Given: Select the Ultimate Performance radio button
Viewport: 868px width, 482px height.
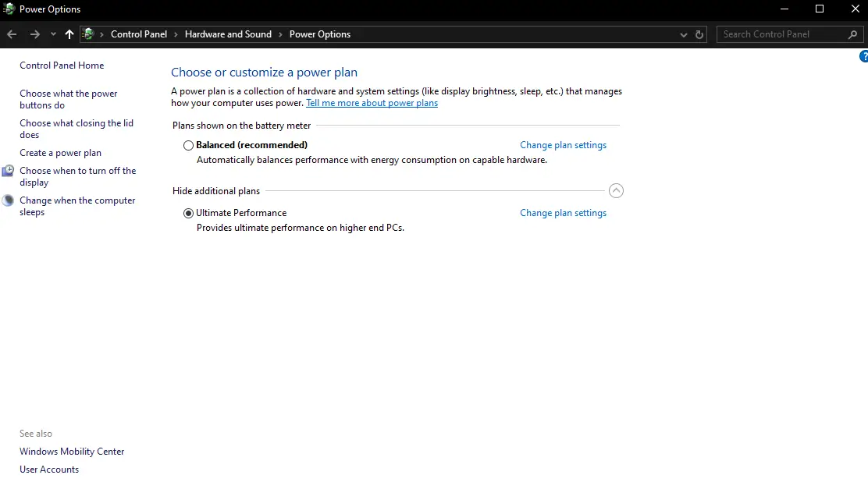Looking at the screenshot, I should pyautogui.click(x=188, y=213).
